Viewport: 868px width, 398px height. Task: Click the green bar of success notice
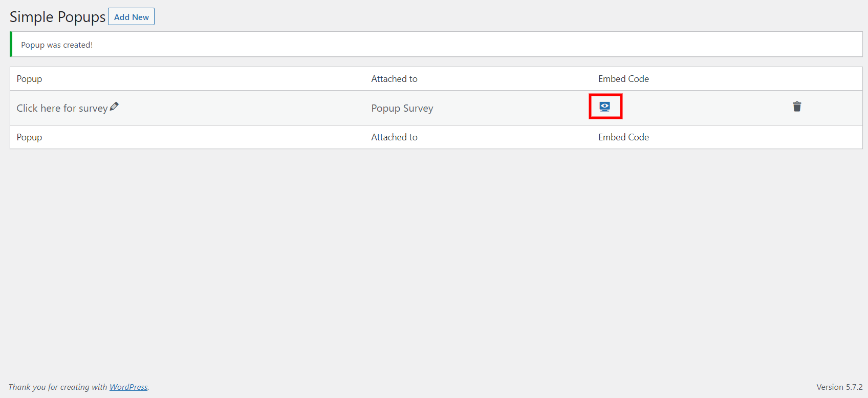coord(11,44)
